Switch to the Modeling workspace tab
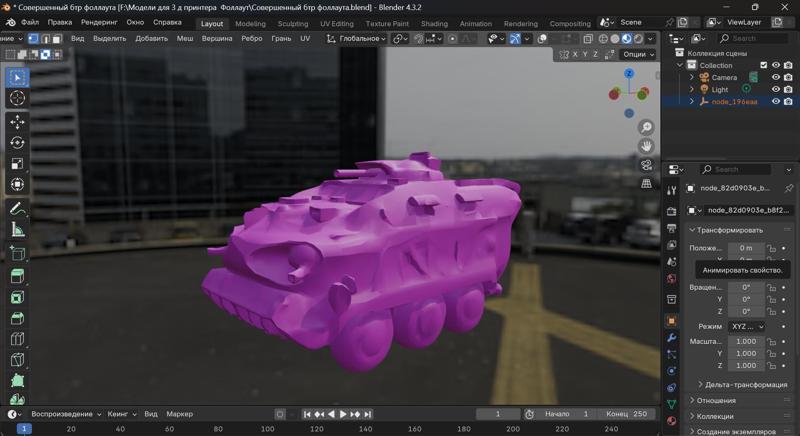The width and height of the screenshot is (800, 436). pos(250,23)
